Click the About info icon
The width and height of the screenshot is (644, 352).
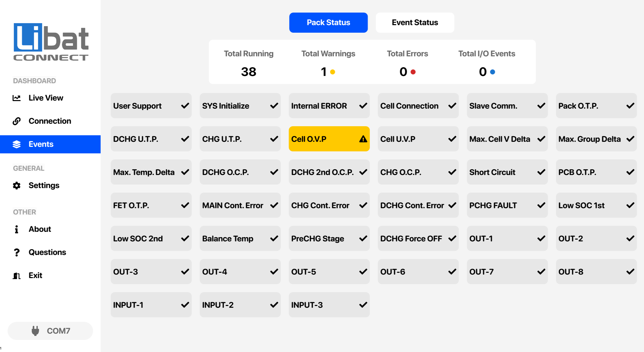(17, 229)
